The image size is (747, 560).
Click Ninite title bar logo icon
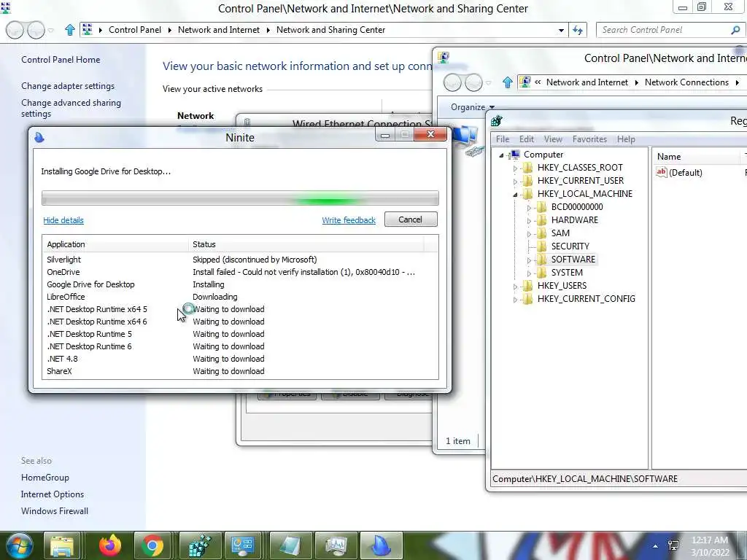(39, 137)
